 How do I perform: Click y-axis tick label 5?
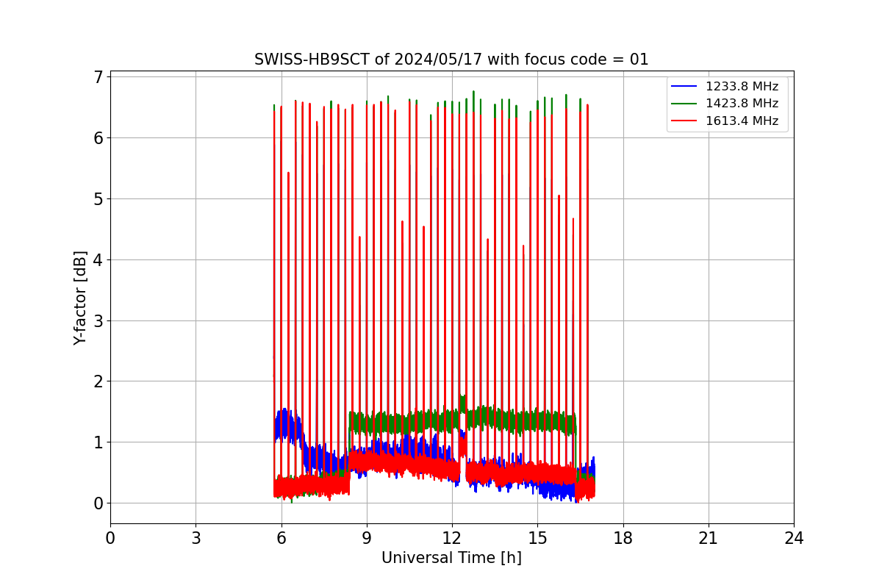tap(98, 199)
